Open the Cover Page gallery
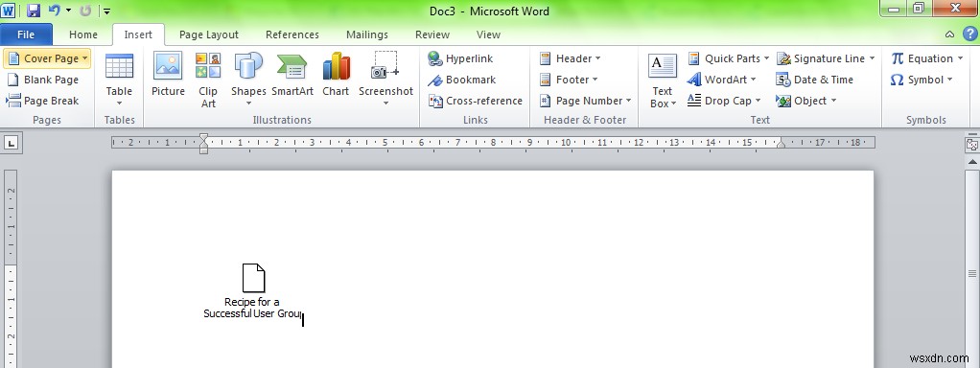 (48, 58)
